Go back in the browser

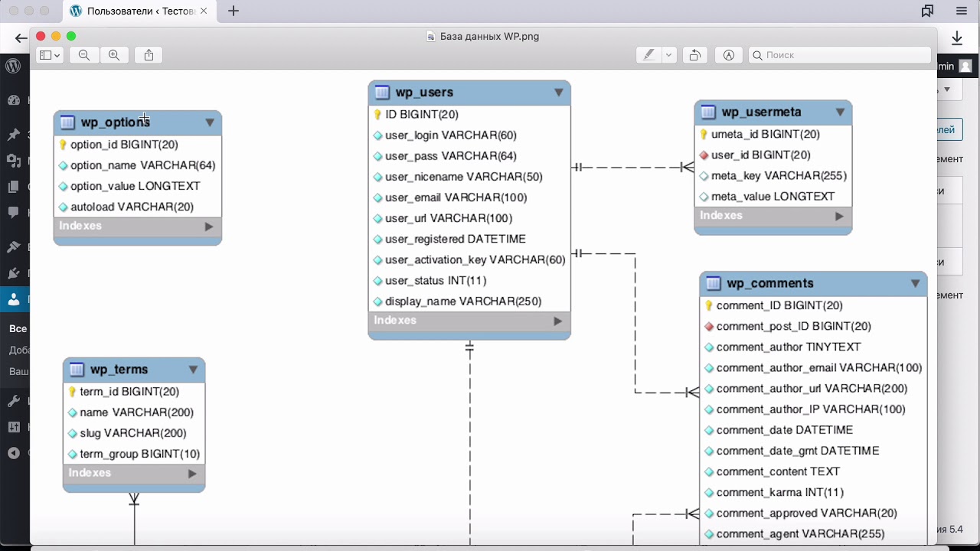21,38
